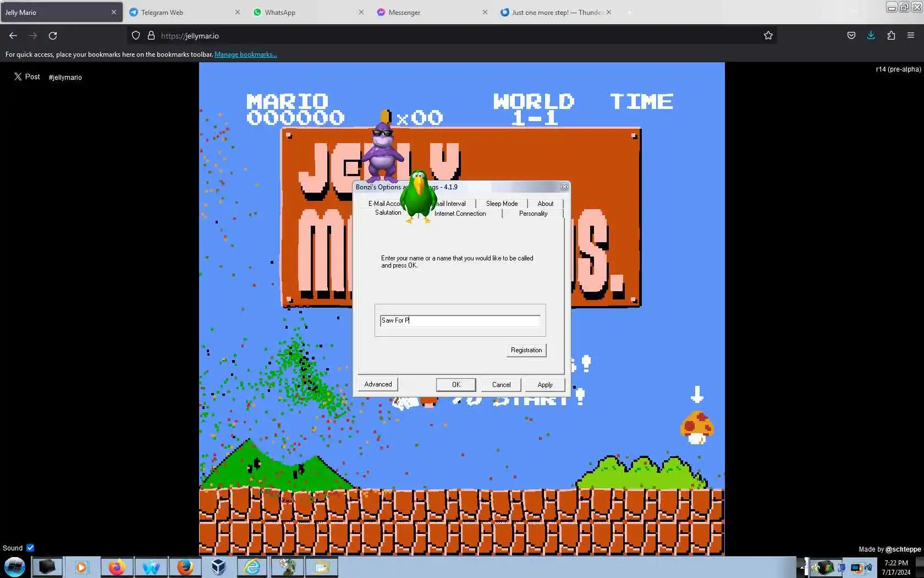Switch to the WhatsApp tab

[309, 12]
